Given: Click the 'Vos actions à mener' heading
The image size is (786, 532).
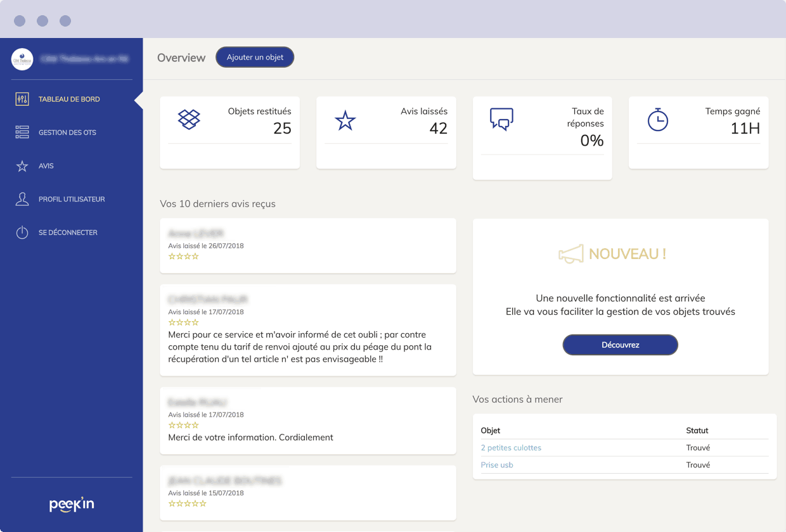Looking at the screenshot, I should click(x=517, y=399).
